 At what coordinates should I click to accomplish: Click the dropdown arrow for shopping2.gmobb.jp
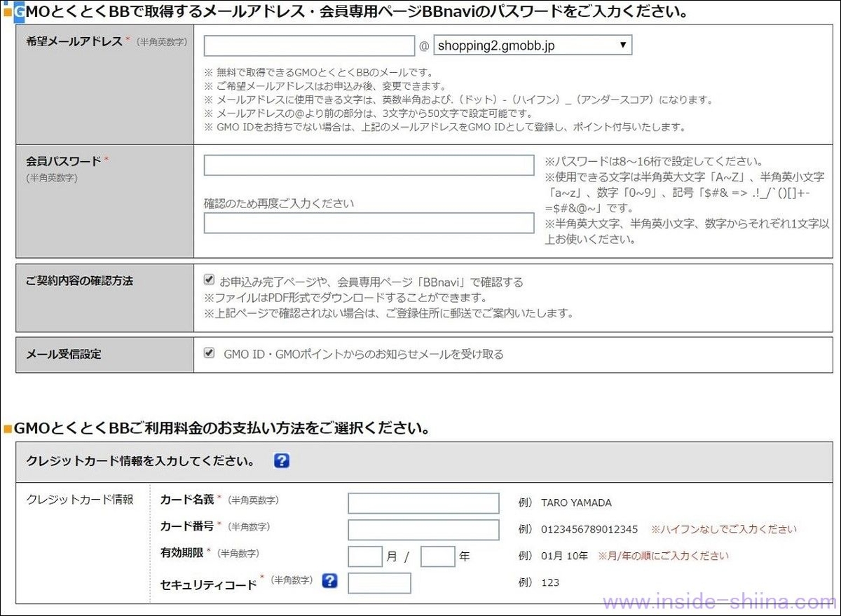[x=622, y=44]
